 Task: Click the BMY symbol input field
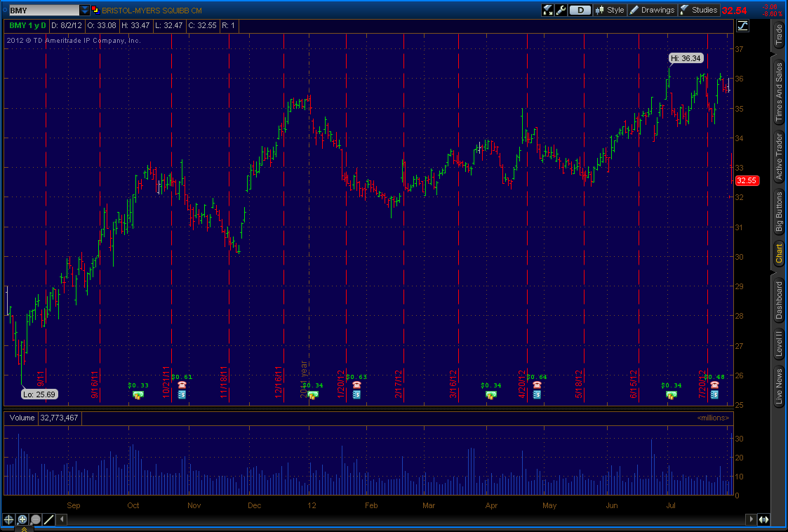tap(44, 10)
